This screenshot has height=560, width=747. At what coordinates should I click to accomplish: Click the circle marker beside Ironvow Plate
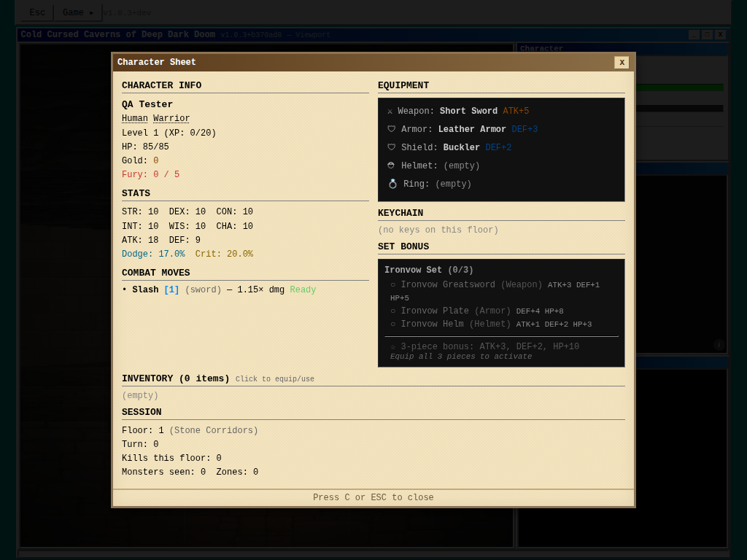393,311
